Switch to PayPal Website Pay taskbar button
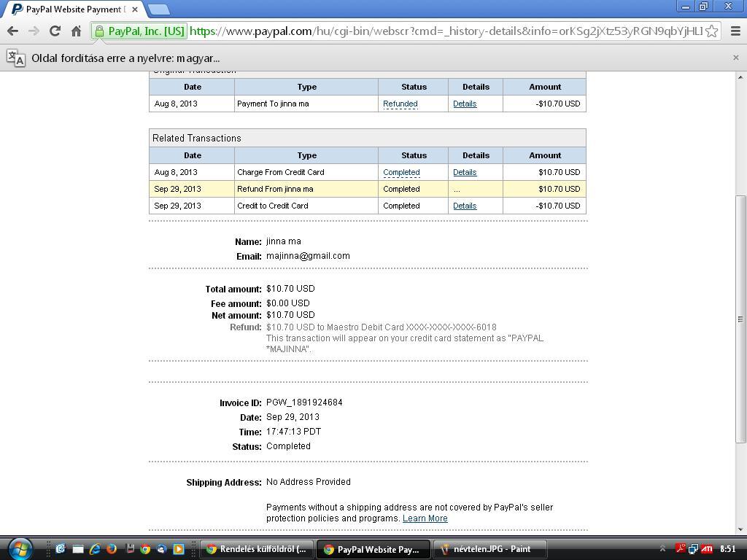The width and height of the screenshot is (747, 560). 373,549
